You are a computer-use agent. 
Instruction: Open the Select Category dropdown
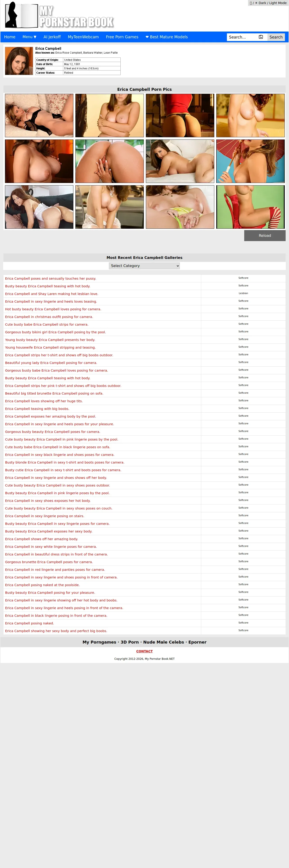[x=144, y=266]
